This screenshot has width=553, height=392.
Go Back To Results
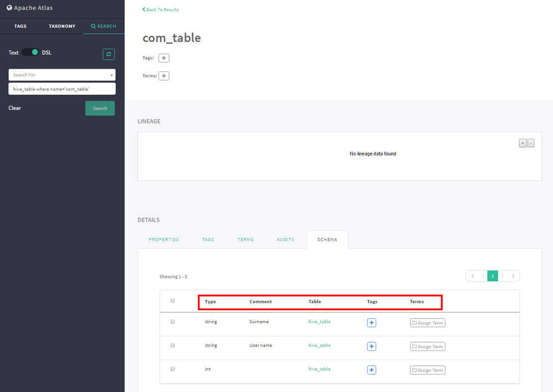pyautogui.click(x=161, y=9)
